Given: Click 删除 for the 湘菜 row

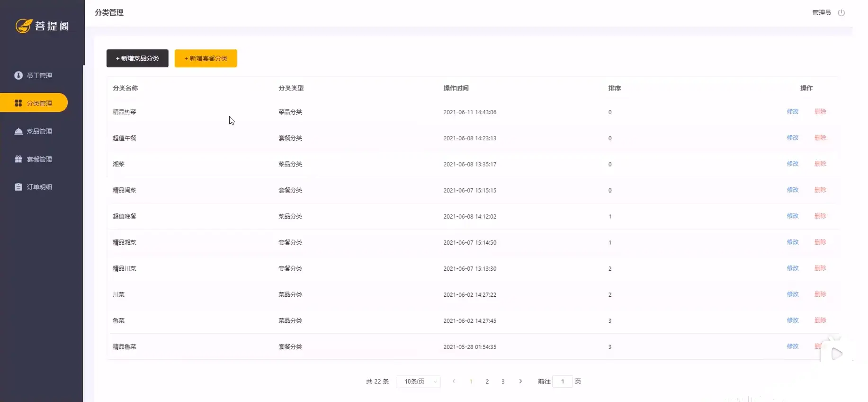Looking at the screenshot, I should click(820, 164).
